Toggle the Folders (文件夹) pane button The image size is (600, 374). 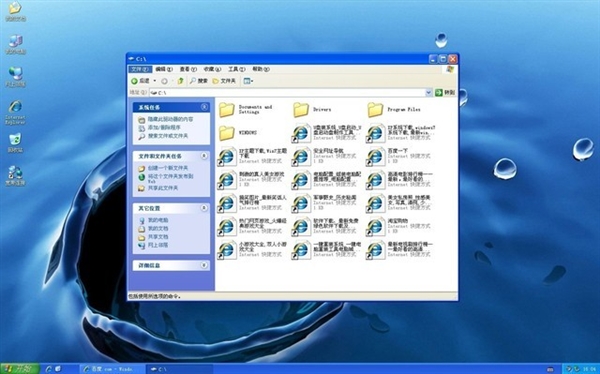224,81
